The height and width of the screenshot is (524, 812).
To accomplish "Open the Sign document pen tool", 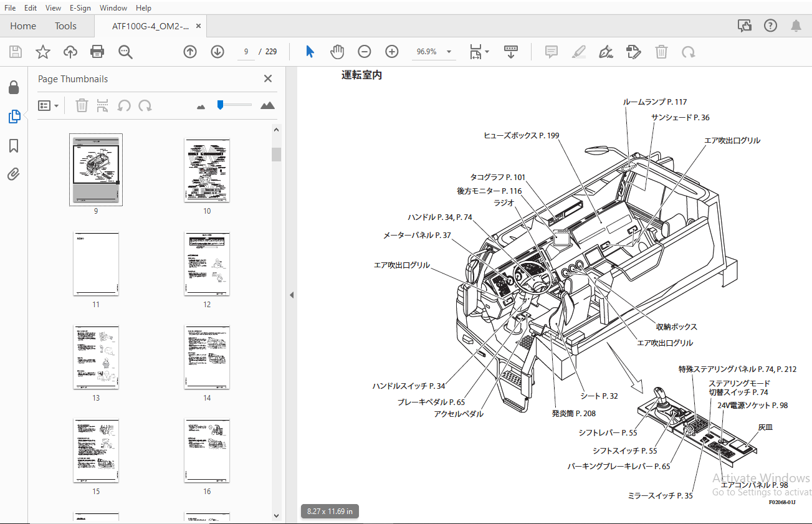I will (606, 52).
